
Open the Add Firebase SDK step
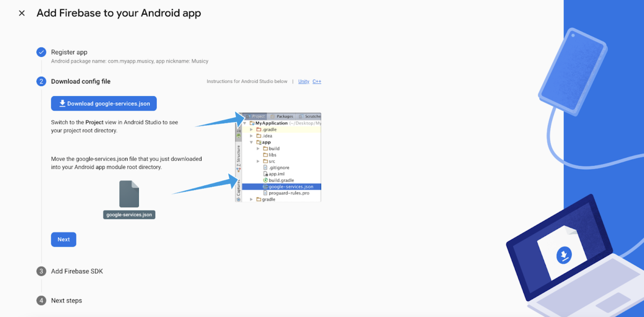point(77,271)
